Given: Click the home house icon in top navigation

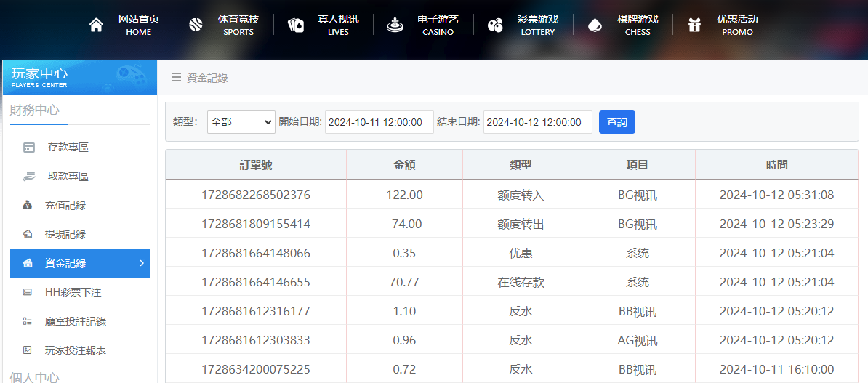Looking at the screenshot, I should [96, 25].
